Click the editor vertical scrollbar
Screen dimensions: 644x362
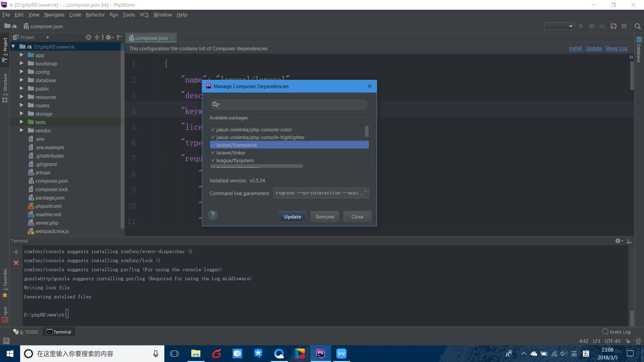click(632, 75)
